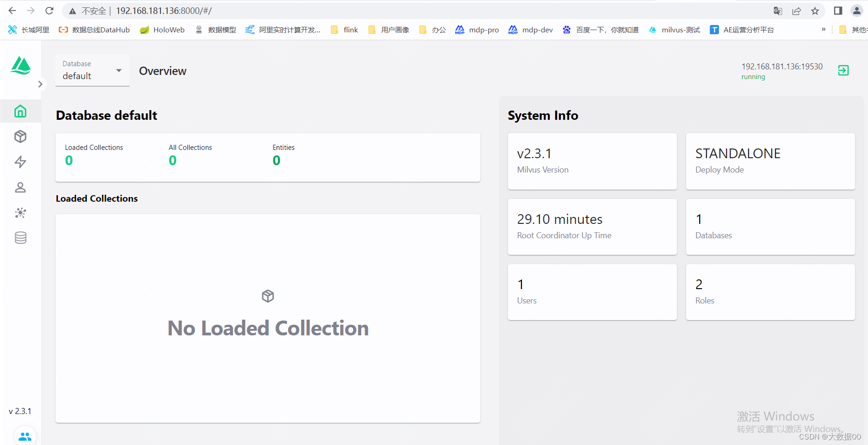The height and width of the screenshot is (445, 868).
Task: Bookmark this page with the star icon
Action: 815,11
